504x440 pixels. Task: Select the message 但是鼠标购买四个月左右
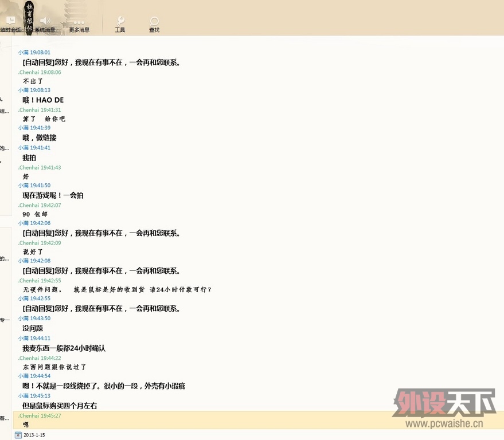(x=60, y=406)
